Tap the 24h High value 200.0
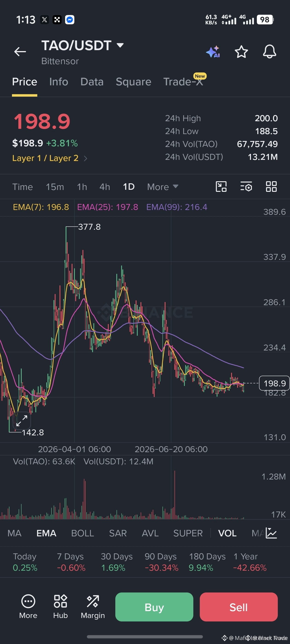Viewport: 290px width, 644px height. [x=266, y=118]
